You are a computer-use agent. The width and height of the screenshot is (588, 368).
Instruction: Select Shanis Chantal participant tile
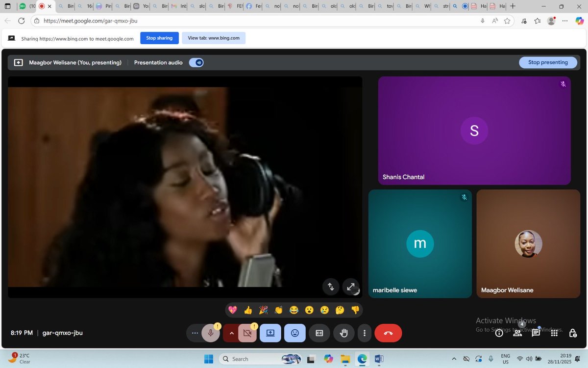pos(474,131)
